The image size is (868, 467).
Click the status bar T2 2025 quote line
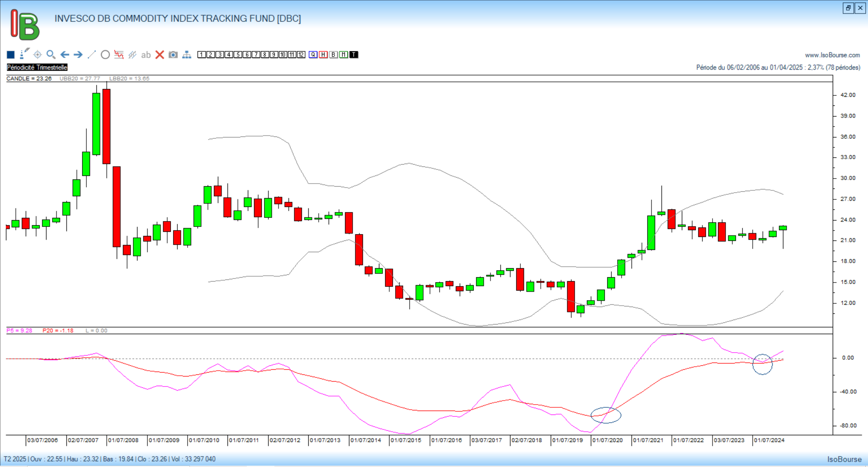[x=109, y=459]
